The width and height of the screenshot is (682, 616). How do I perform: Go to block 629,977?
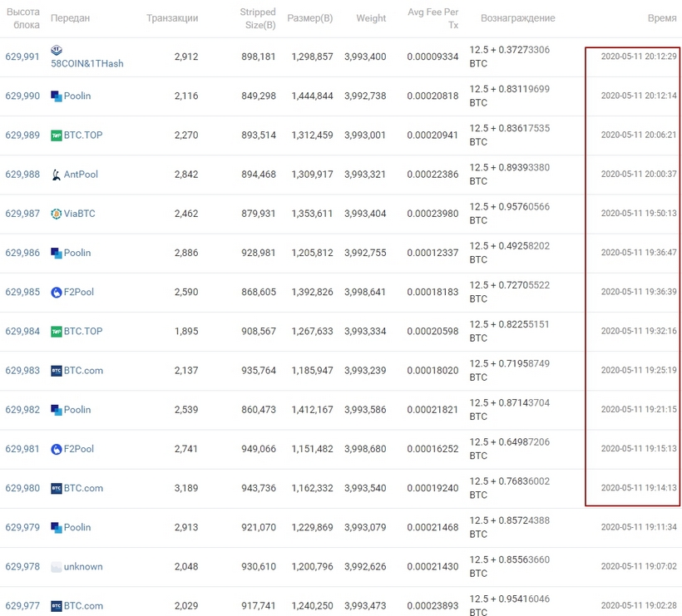pos(22,606)
